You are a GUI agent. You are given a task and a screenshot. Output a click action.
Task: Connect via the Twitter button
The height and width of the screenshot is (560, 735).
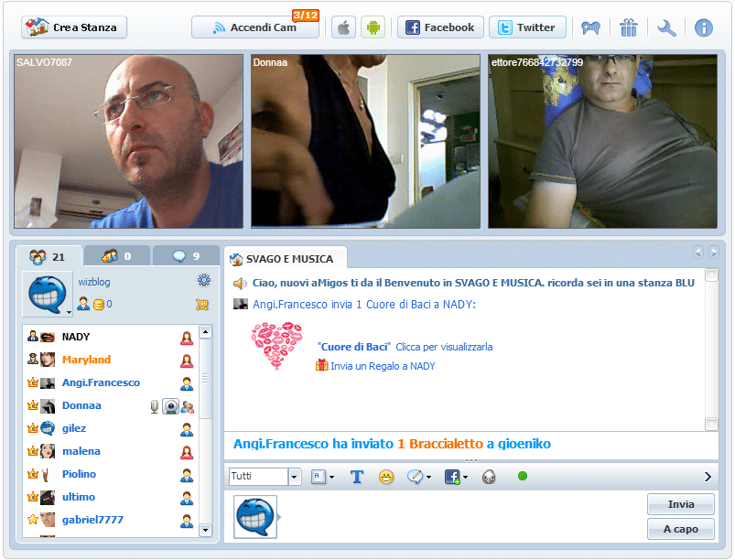click(x=527, y=27)
